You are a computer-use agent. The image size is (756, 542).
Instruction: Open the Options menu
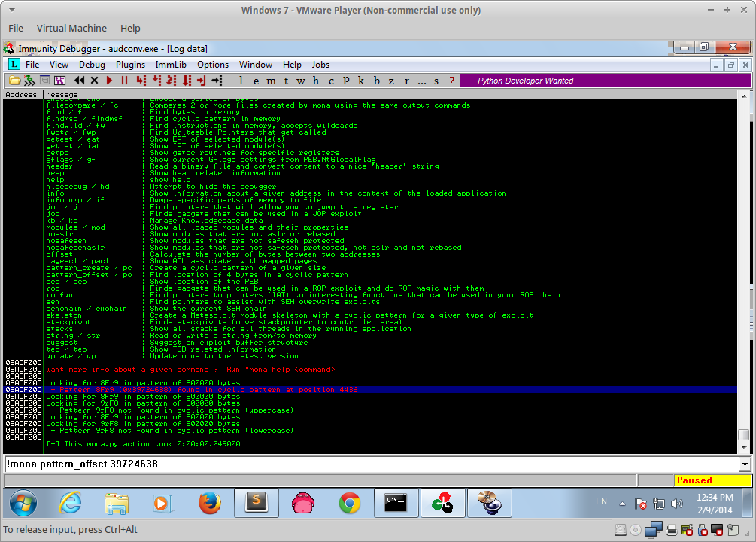[213, 65]
